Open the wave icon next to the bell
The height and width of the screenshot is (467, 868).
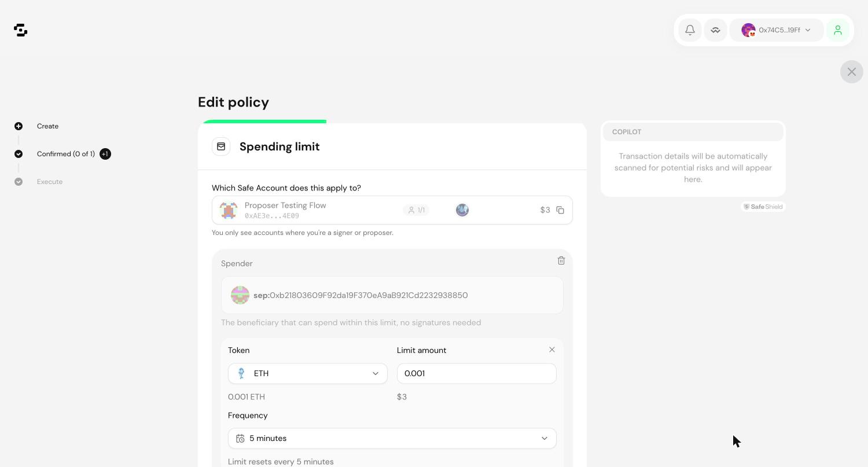[715, 30]
